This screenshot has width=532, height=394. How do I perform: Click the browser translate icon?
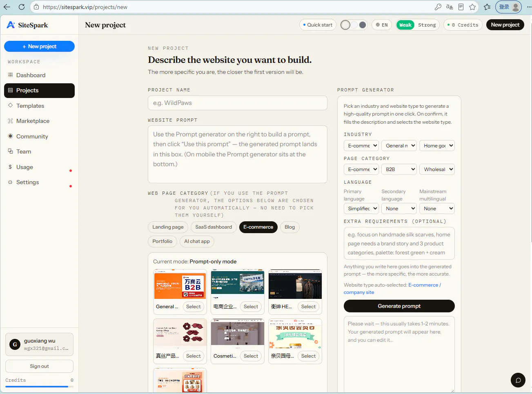tap(450, 7)
